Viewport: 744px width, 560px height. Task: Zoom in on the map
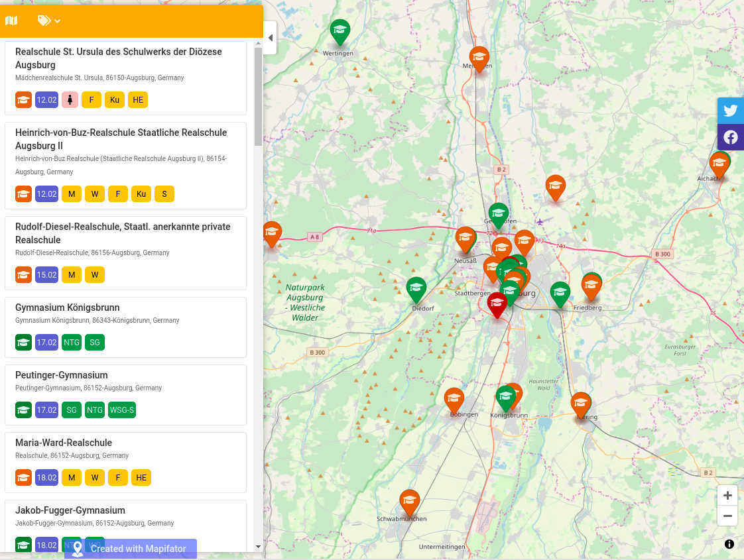pos(727,496)
